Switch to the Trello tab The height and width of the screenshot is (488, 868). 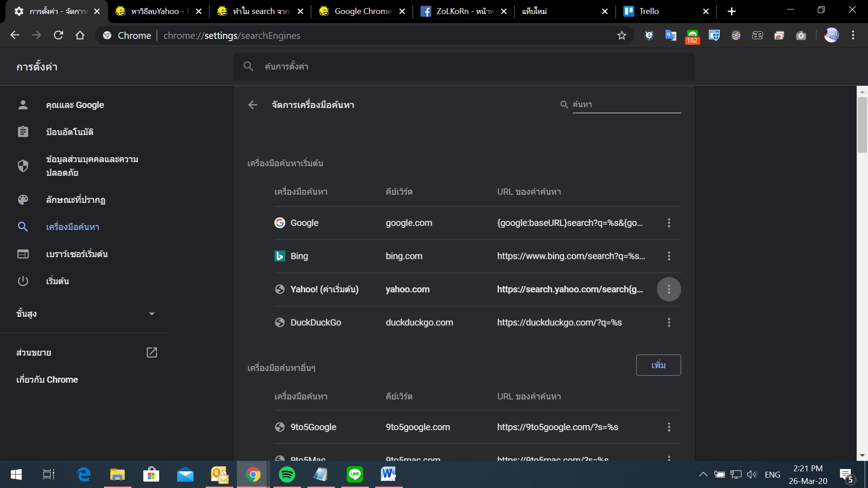[x=665, y=11]
